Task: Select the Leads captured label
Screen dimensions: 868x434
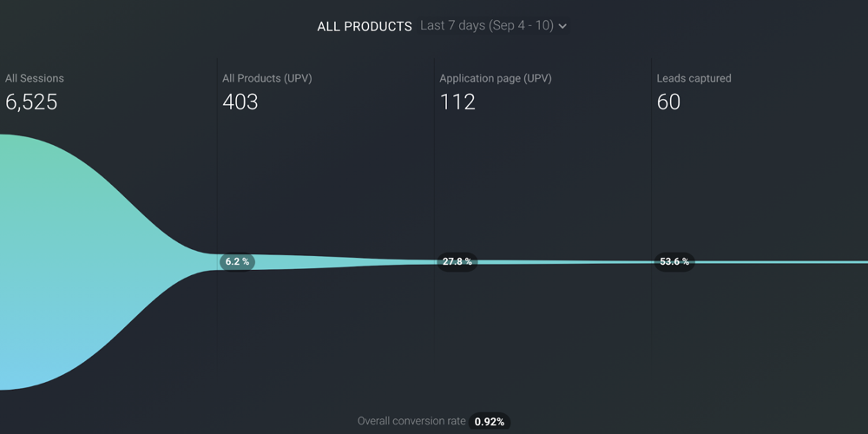Action: coord(694,78)
